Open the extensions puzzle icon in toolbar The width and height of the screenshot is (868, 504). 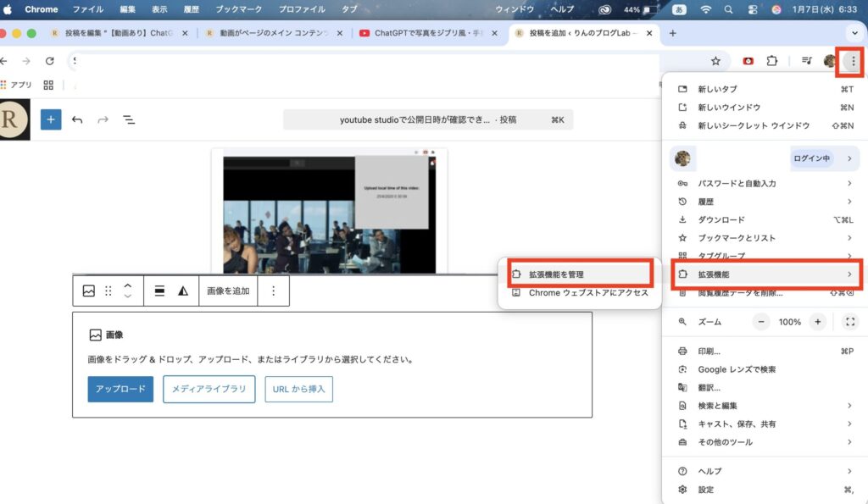point(771,61)
